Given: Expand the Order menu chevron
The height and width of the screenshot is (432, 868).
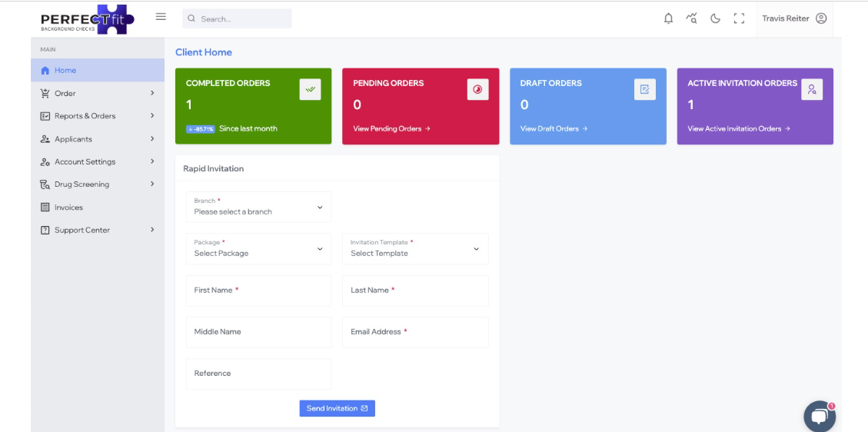Looking at the screenshot, I should [152, 93].
